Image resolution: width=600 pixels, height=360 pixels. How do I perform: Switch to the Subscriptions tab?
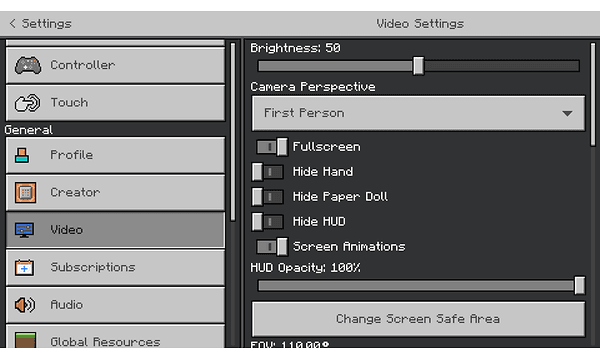(116, 267)
